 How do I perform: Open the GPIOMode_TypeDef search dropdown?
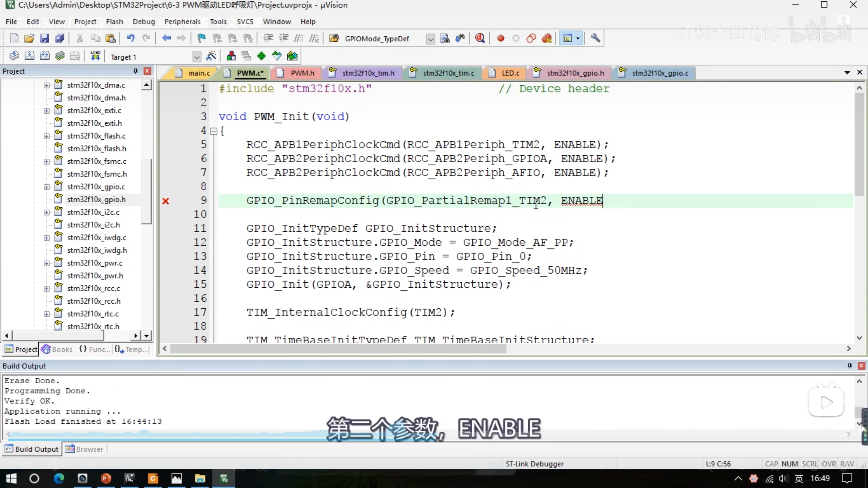[430, 39]
